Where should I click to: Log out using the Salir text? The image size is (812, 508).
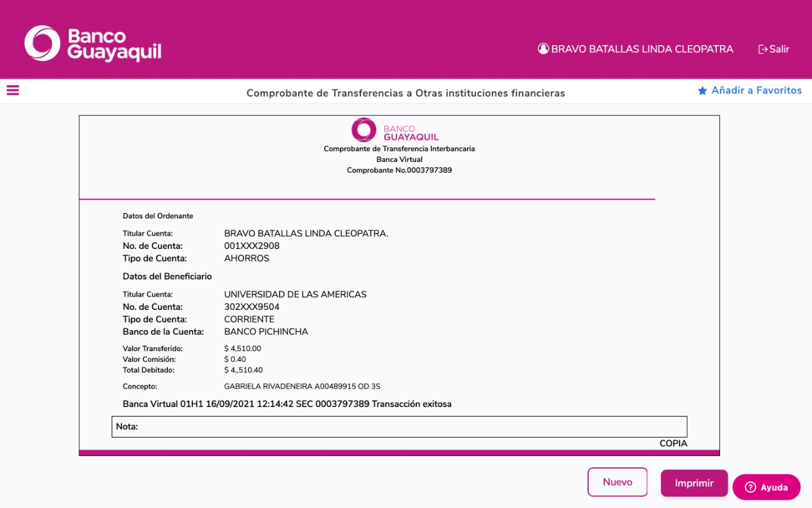pos(779,50)
